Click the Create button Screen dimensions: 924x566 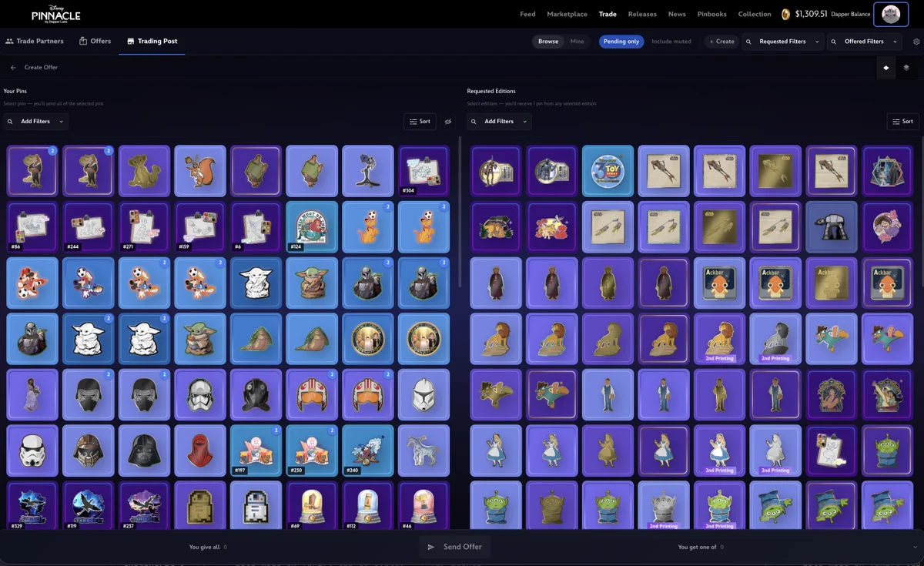(721, 42)
